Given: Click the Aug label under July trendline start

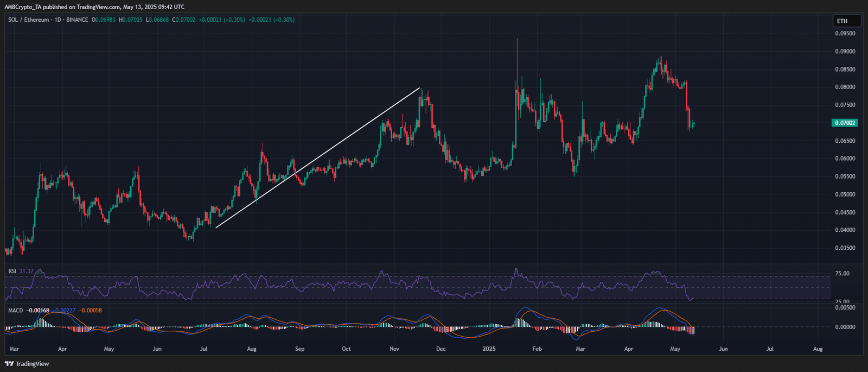Looking at the screenshot, I should [x=252, y=349].
